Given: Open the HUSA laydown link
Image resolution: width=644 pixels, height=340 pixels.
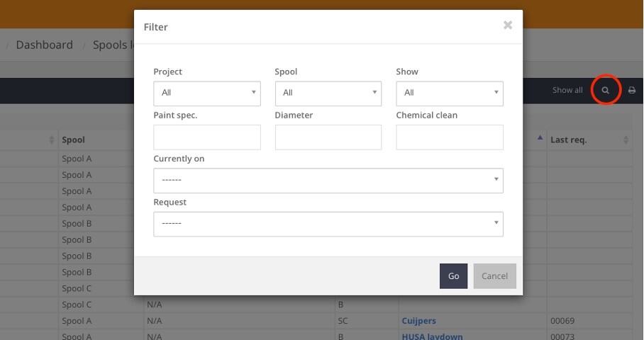Looking at the screenshot, I should pos(432,336).
